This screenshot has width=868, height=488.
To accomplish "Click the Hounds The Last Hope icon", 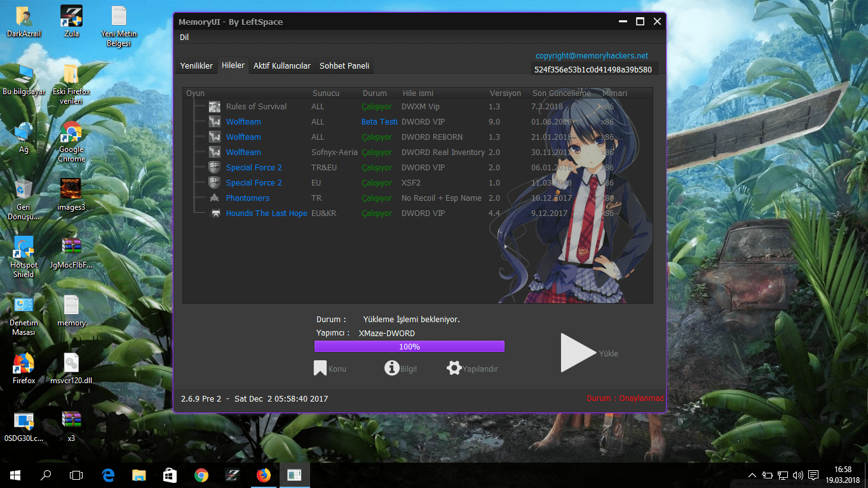I will pos(215,213).
